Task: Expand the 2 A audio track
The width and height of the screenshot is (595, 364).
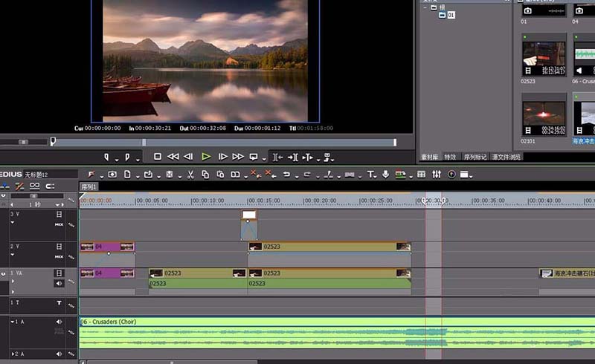Action: coord(13,354)
